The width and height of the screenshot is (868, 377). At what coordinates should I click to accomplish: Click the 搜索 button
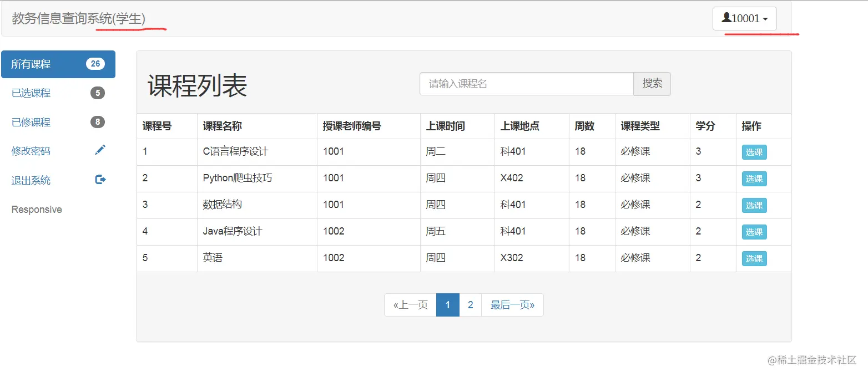(x=652, y=84)
